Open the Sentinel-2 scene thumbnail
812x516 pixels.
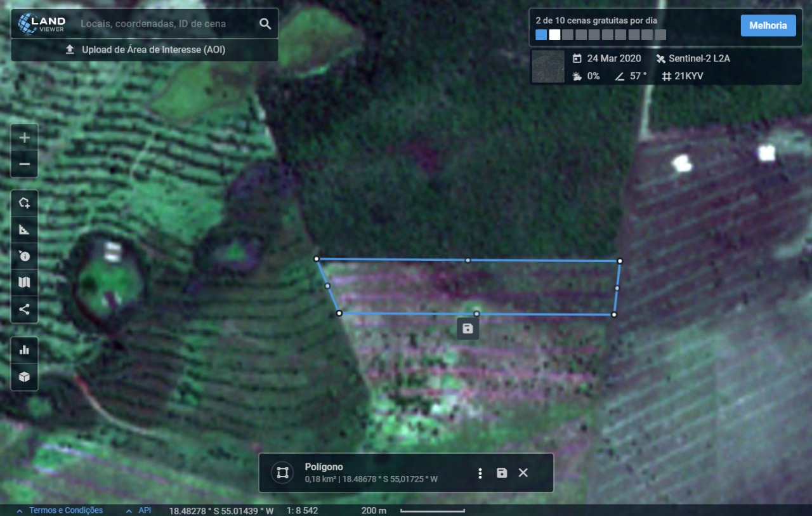(x=547, y=67)
